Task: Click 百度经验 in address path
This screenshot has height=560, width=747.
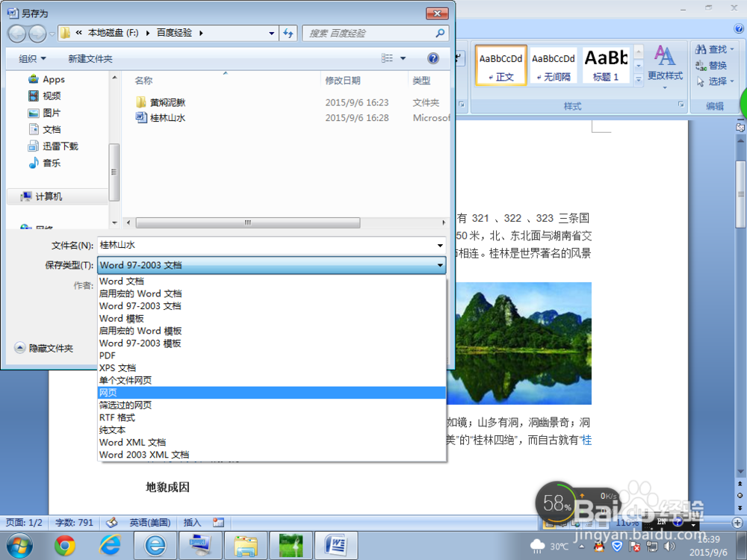Action: tap(174, 33)
